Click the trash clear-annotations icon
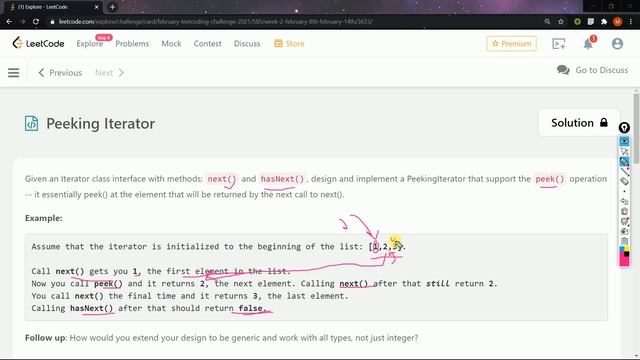The image size is (640, 360). [x=624, y=211]
